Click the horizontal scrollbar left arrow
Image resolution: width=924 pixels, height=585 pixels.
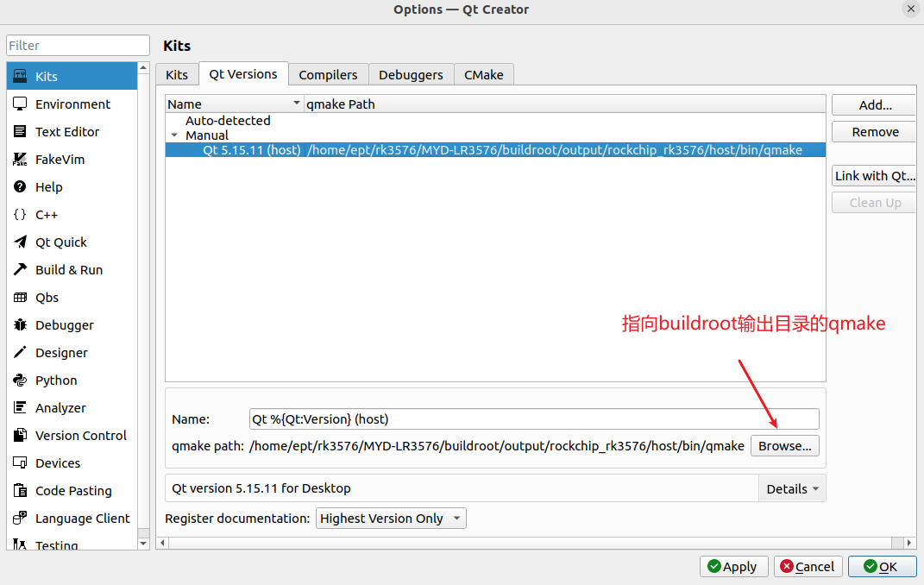(x=163, y=543)
